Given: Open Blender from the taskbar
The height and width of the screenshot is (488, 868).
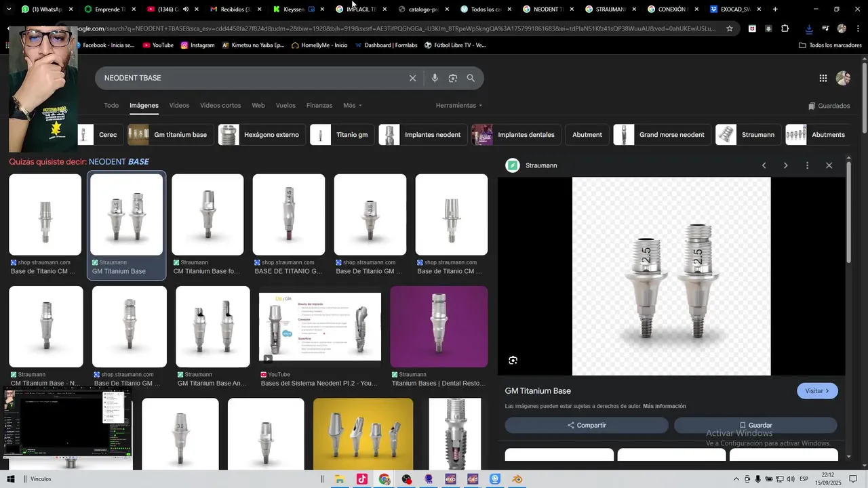Looking at the screenshot, I should click(517, 479).
